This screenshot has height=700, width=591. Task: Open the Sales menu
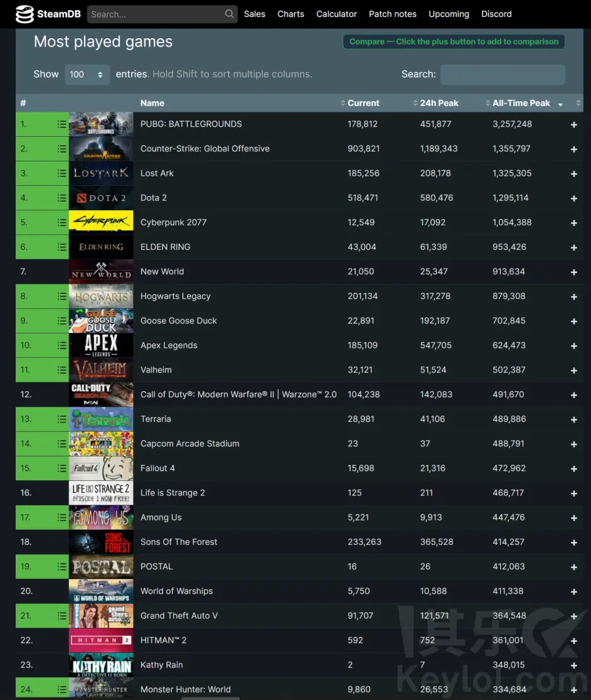[x=255, y=14]
